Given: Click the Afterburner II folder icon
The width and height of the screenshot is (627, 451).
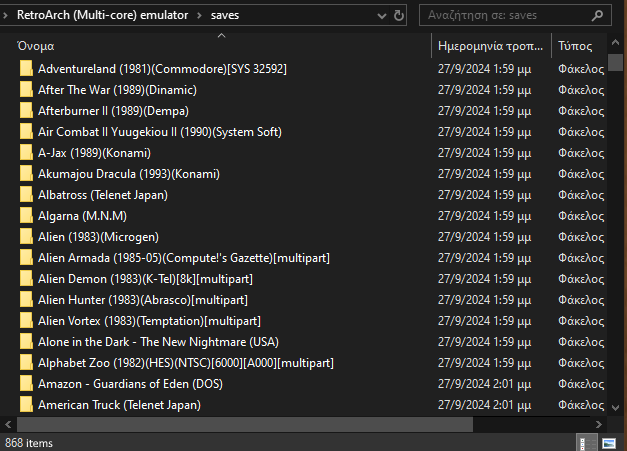Looking at the screenshot, I should pos(26,111).
